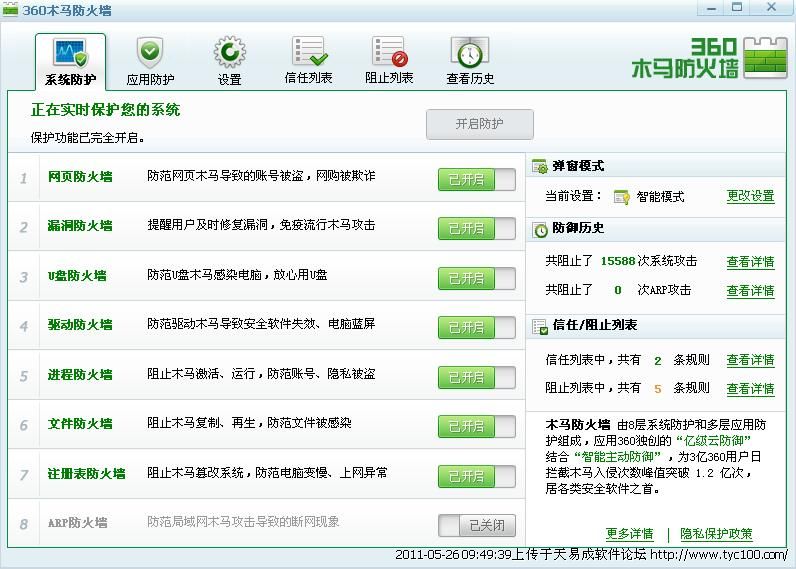Click the 网页防火墙 title
The image size is (796, 569).
pyautogui.click(x=80, y=177)
